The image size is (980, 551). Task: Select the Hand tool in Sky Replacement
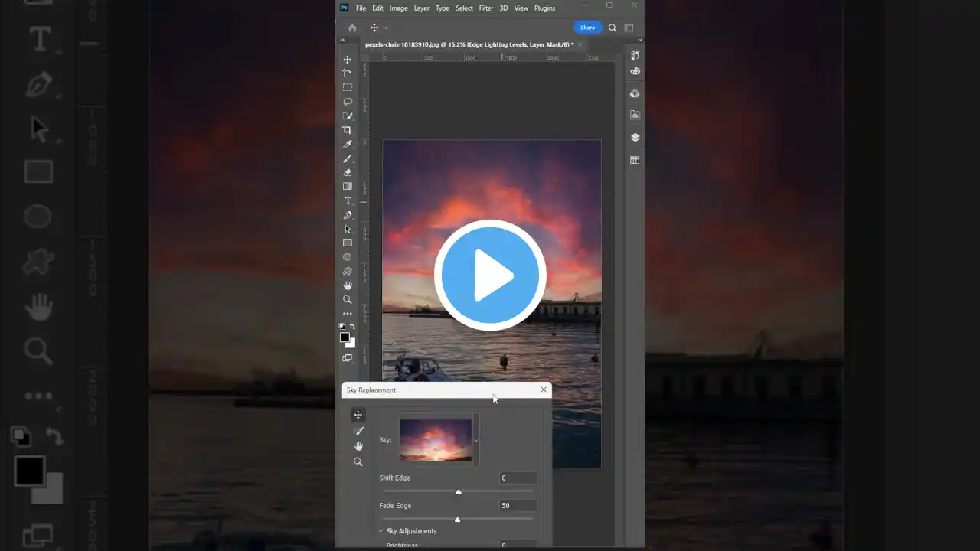(358, 446)
